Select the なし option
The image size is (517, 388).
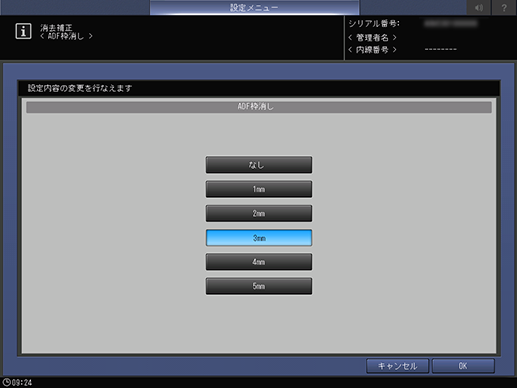coord(259,165)
